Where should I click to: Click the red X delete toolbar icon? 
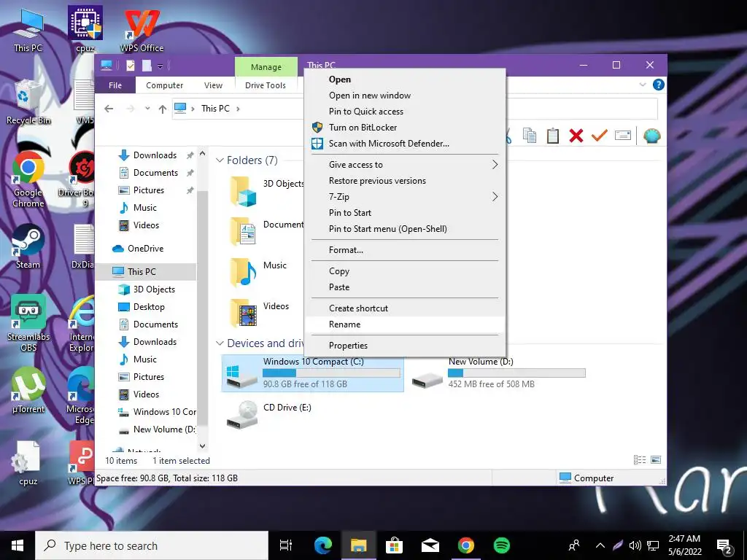(576, 136)
